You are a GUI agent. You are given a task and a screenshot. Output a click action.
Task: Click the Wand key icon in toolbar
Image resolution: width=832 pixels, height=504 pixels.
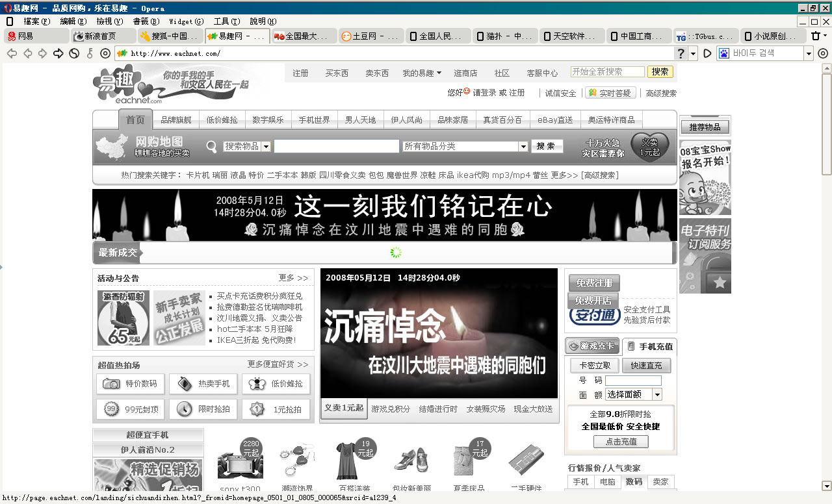pos(90,53)
